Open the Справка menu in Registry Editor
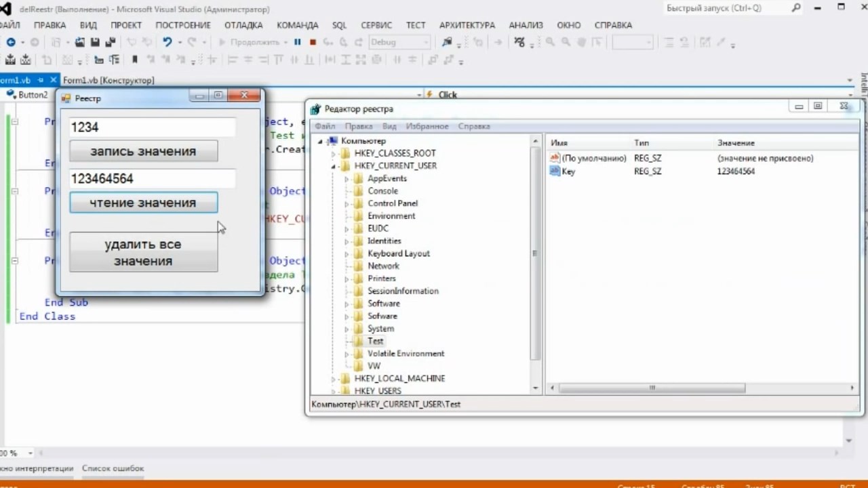The width and height of the screenshot is (868, 488). tap(474, 126)
